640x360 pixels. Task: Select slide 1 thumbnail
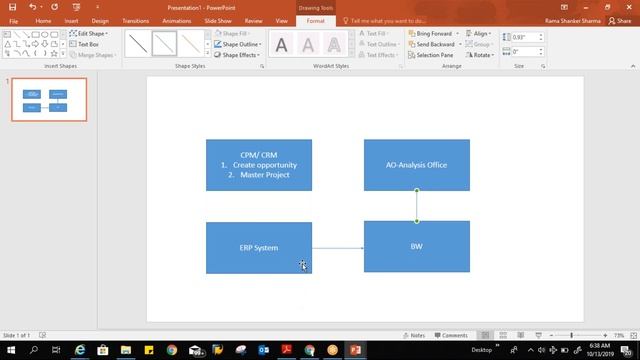49,100
